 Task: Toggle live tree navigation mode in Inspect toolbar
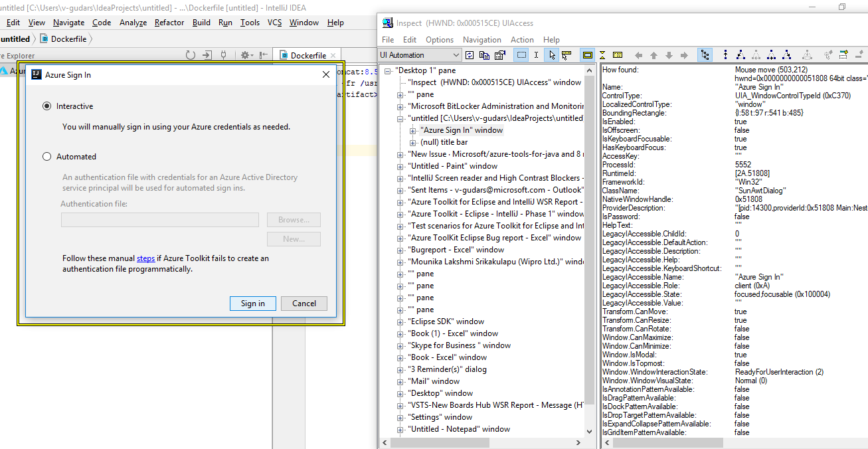click(x=705, y=55)
